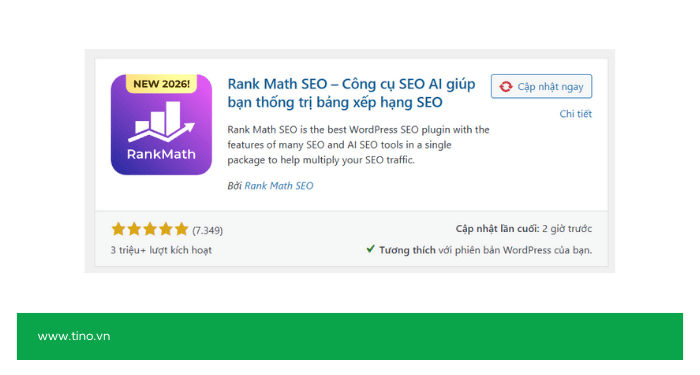Open the 'Chi tiết' details link
This screenshot has width=700, height=375.
(x=575, y=114)
